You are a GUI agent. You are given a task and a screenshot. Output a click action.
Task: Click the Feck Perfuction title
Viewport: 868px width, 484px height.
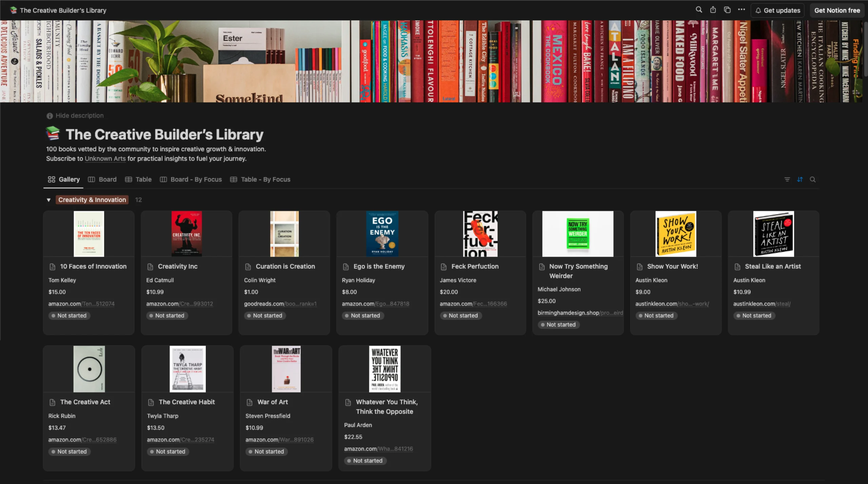(x=475, y=267)
